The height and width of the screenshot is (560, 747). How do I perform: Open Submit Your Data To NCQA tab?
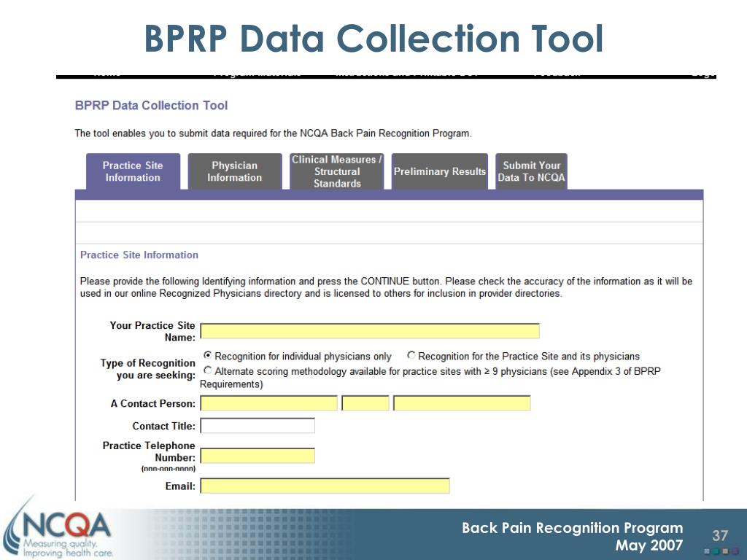click(x=531, y=171)
